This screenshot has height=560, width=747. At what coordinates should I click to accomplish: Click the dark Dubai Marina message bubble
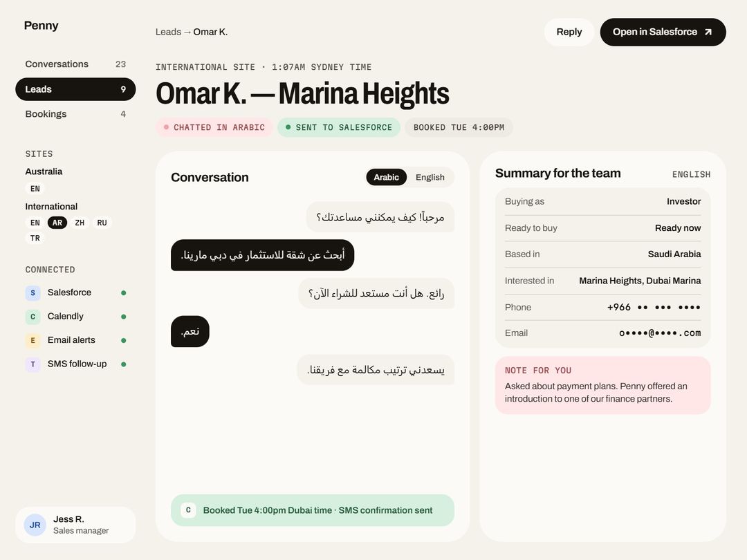coord(263,255)
